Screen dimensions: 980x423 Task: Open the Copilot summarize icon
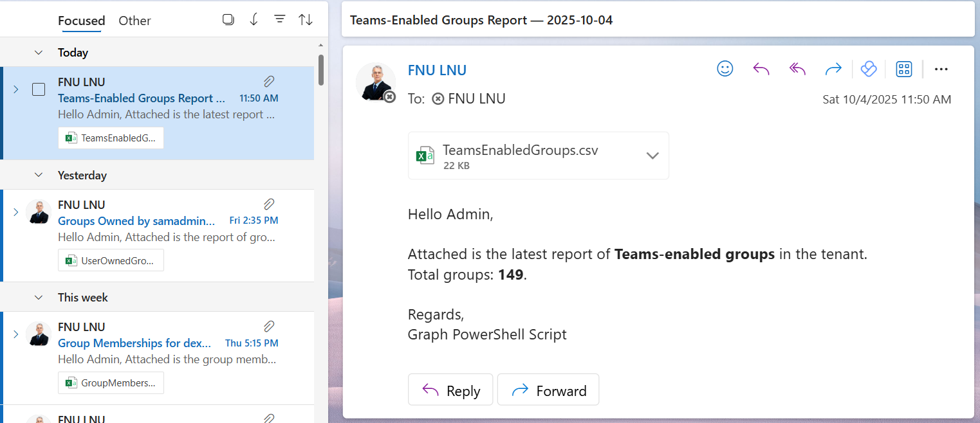[869, 69]
